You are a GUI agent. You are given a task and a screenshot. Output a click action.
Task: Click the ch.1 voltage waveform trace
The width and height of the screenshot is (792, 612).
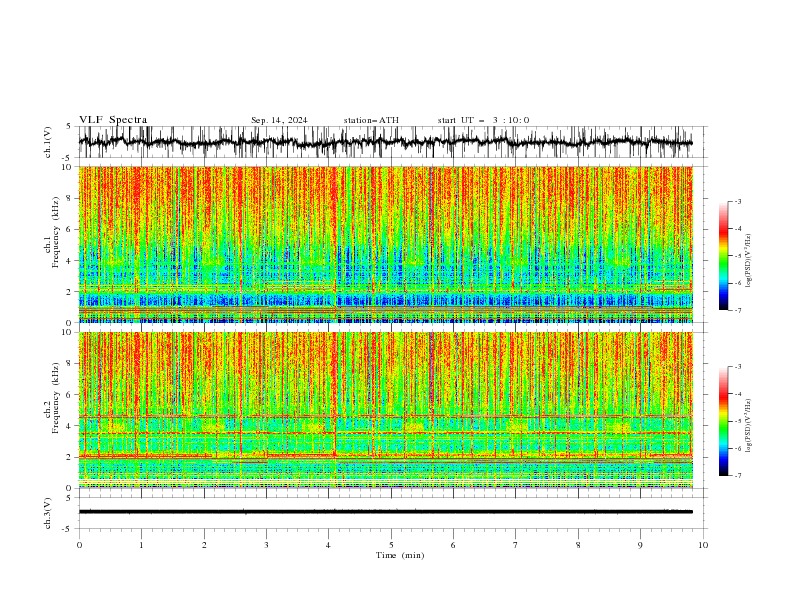pos(385,142)
